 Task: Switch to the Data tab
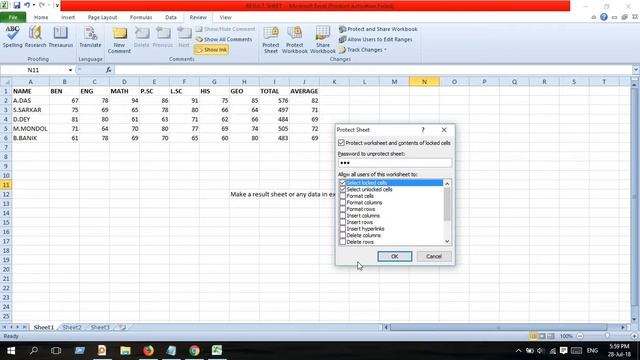171,18
